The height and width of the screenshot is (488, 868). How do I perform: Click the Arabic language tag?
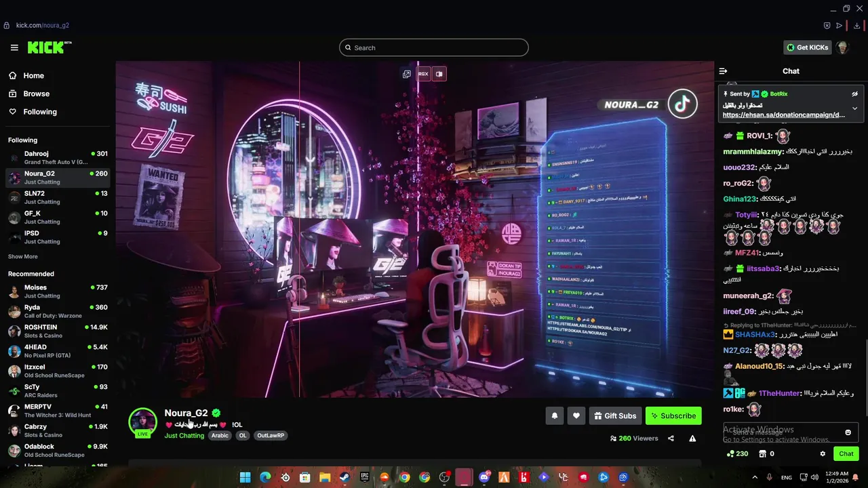pyautogui.click(x=220, y=436)
